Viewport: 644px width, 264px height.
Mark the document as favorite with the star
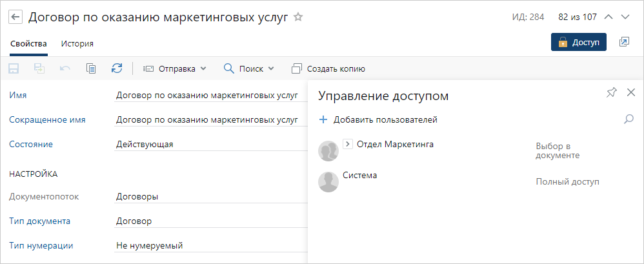(297, 17)
